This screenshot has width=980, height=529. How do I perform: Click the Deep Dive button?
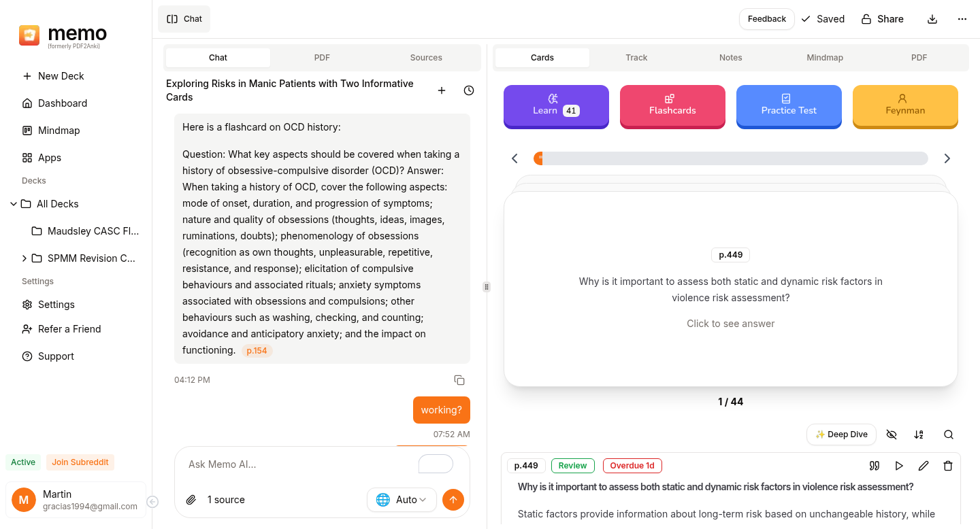(841, 434)
